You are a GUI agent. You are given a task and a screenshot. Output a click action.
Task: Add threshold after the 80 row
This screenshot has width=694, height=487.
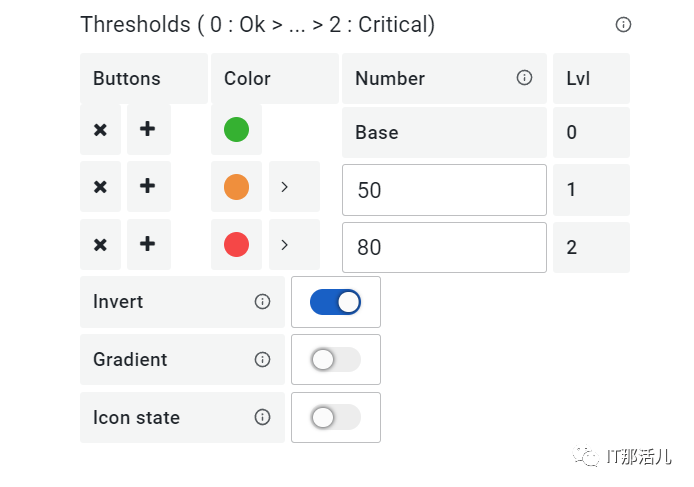148,245
